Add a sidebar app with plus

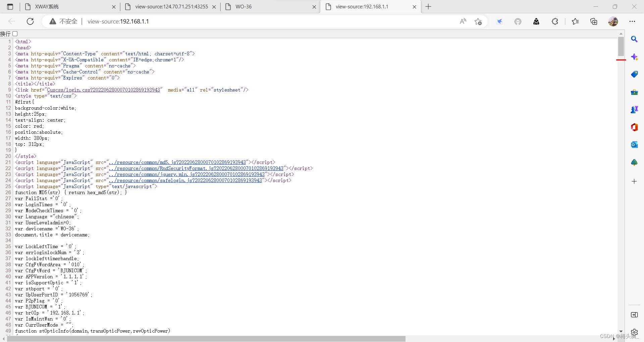pyautogui.click(x=634, y=181)
